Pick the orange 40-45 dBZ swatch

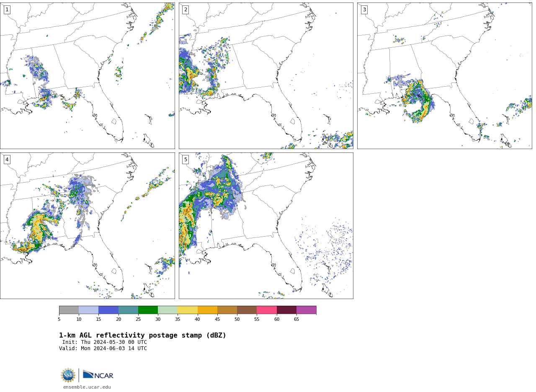pos(207,310)
